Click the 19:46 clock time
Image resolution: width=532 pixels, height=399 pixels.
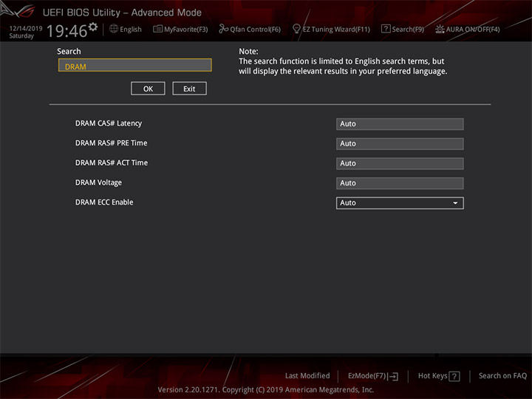[66, 31]
